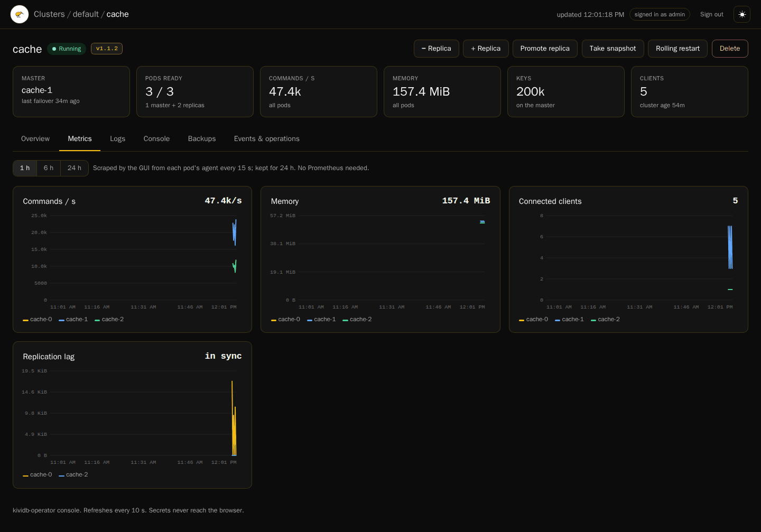Remove a replica with − Replica button
The image size is (761, 532).
(437, 49)
